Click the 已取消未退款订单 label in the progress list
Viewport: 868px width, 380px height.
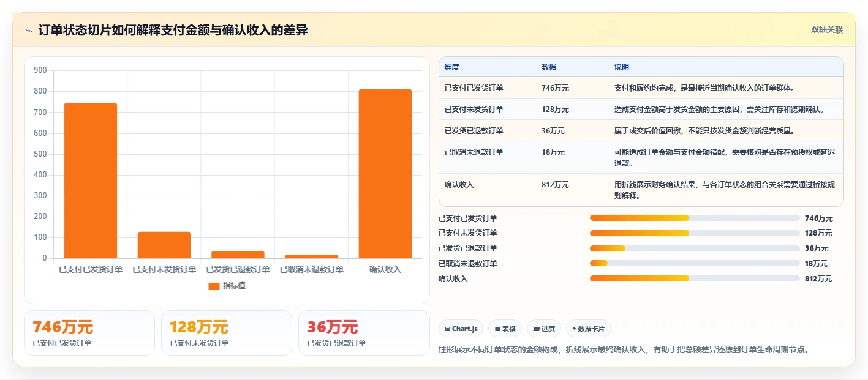click(468, 264)
